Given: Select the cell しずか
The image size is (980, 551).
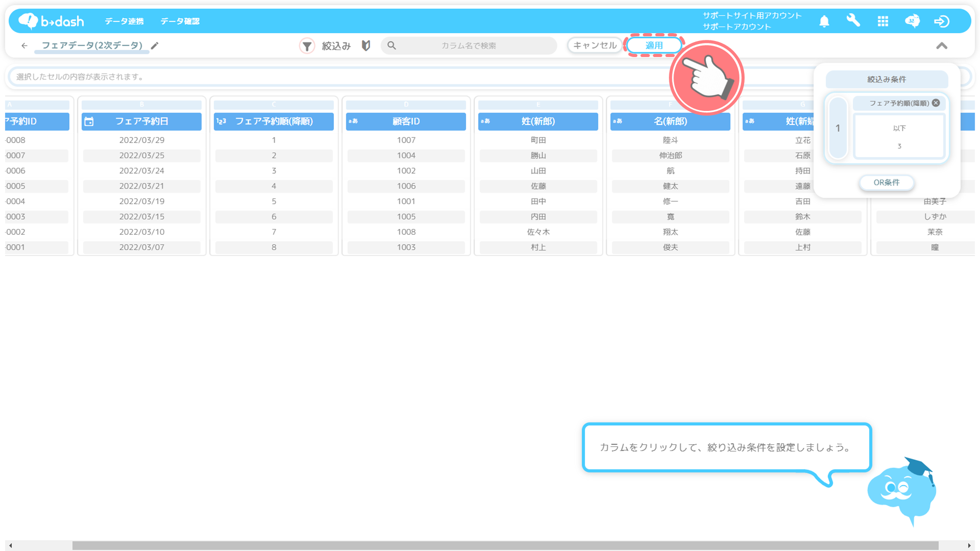Looking at the screenshot, I should (x=935, y=217).
